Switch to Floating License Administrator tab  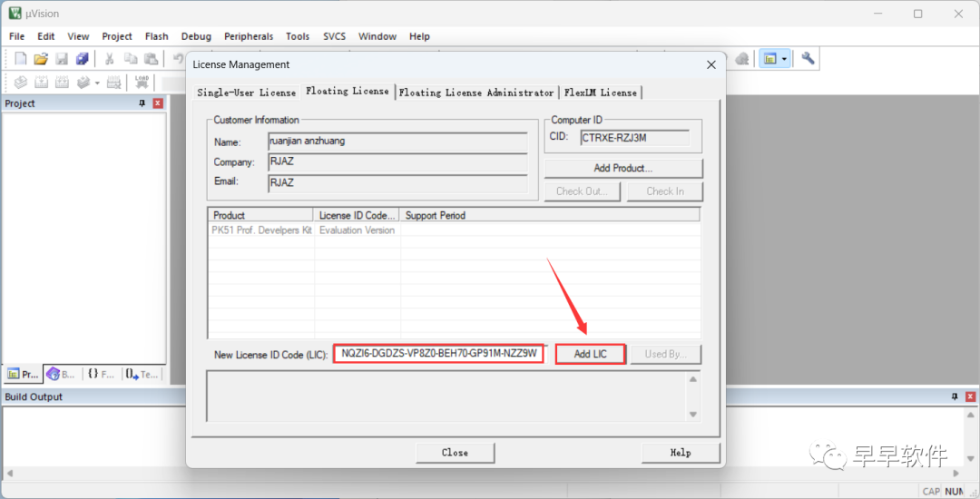pos(477,93)
